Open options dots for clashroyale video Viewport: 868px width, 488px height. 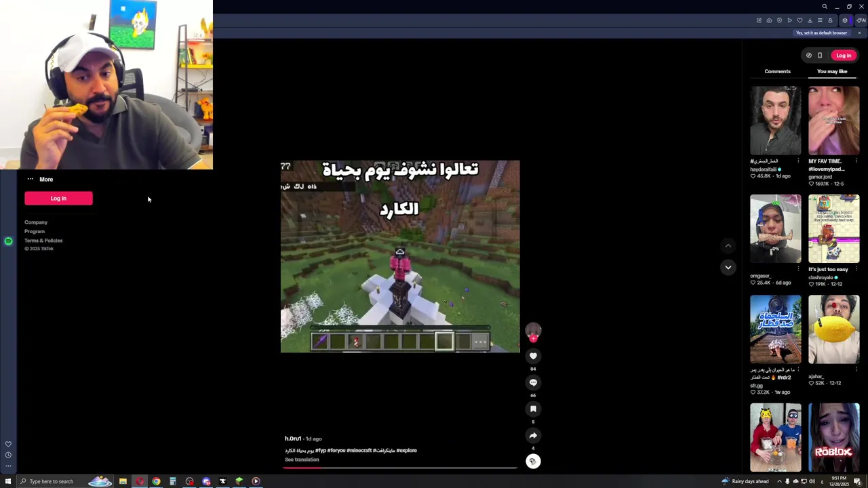coord(856,269)
